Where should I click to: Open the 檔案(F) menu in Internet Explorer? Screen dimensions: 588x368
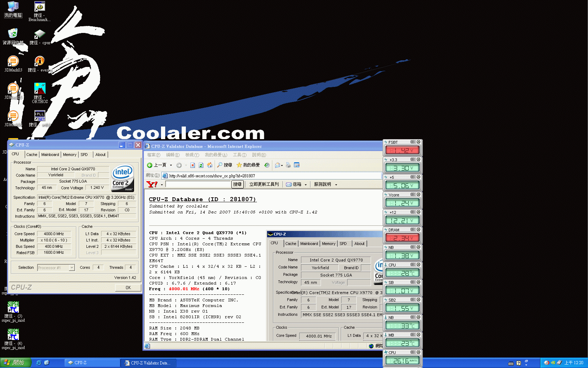pyautogui.click(x=154, y=155)
